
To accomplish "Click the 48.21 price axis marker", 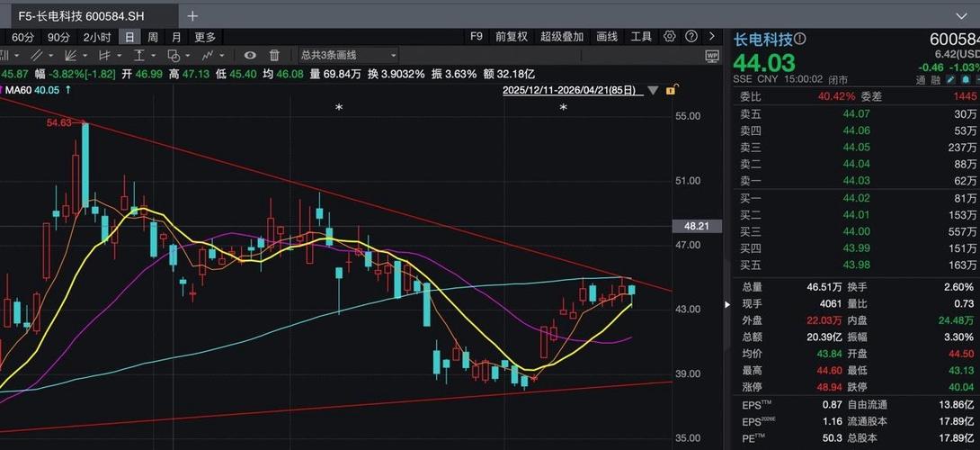I will tap(696, 226).
